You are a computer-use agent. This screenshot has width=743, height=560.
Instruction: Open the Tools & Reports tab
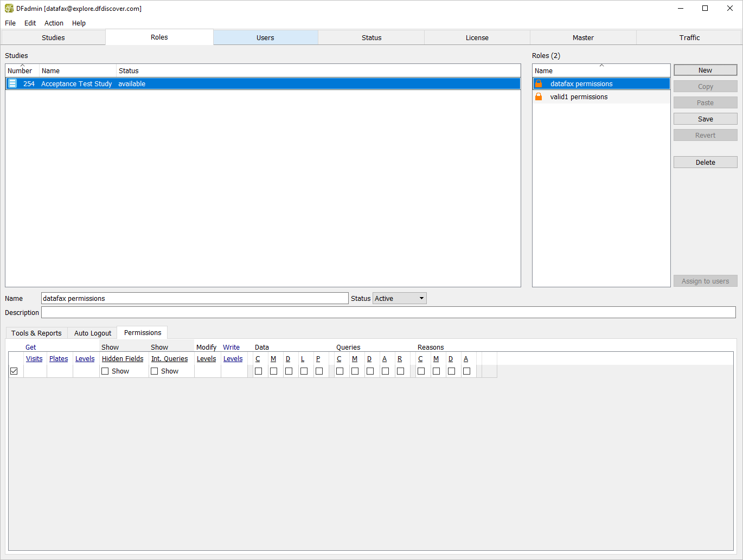pyautogui.click(x=36, y=333)
